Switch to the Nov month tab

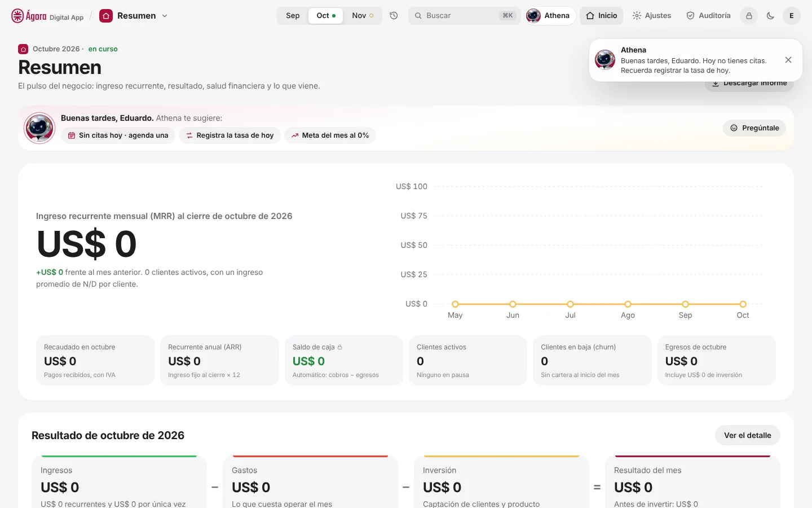pyautogui.click(x=363, y=16)
